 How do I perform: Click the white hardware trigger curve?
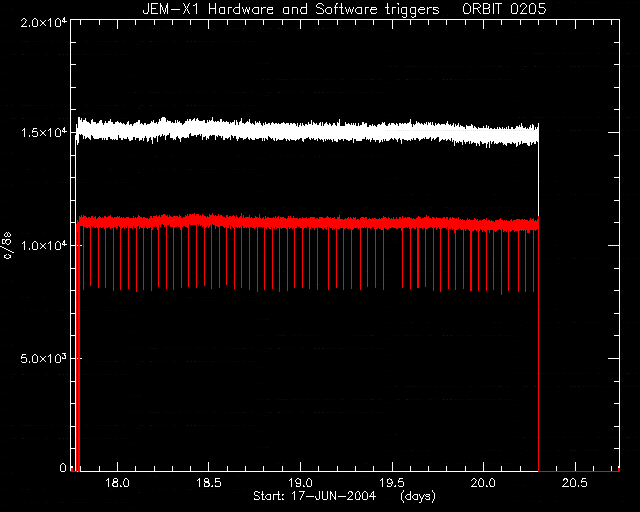click(x=306, y=131)
